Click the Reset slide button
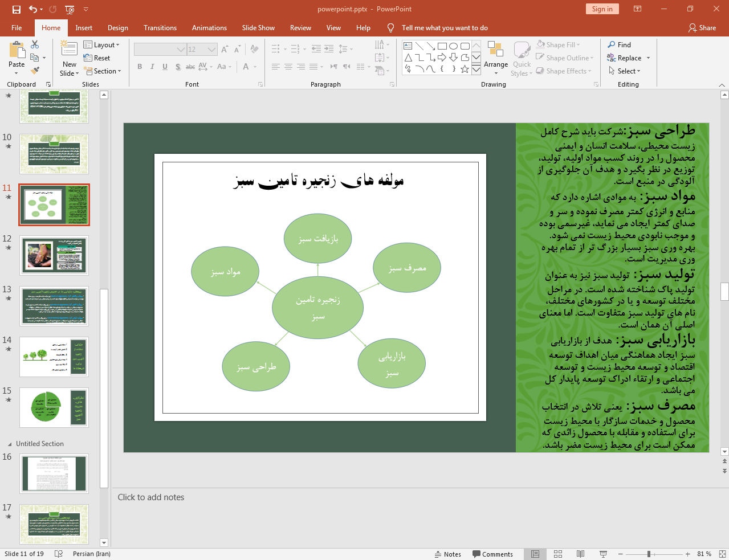Screen dimensions: 729x560 click(x=97, y=58)
